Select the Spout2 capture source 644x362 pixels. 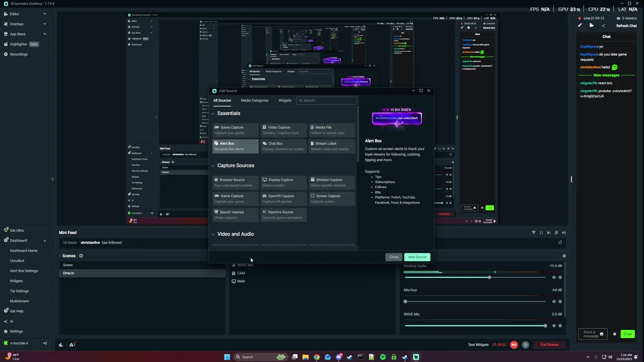pyautogui.click(x=235, y=214)
